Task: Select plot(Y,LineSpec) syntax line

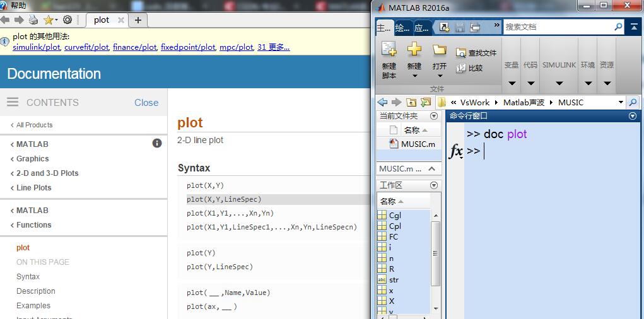Action: (220, 267)
